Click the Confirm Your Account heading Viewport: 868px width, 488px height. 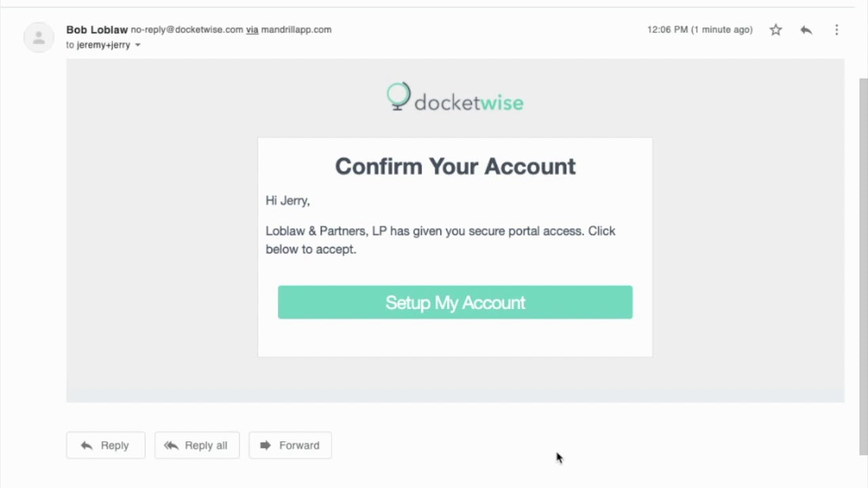tap(455, 167)
